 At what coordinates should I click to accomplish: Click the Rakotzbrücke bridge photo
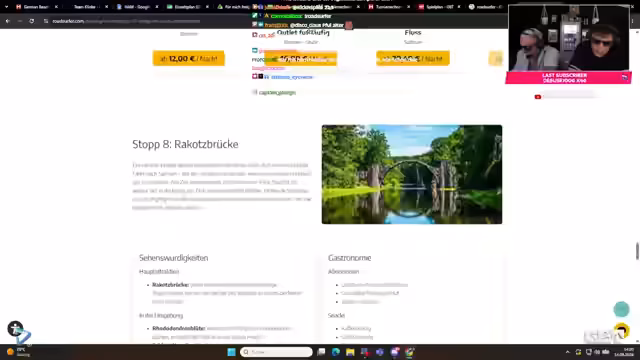pos(412,174)
